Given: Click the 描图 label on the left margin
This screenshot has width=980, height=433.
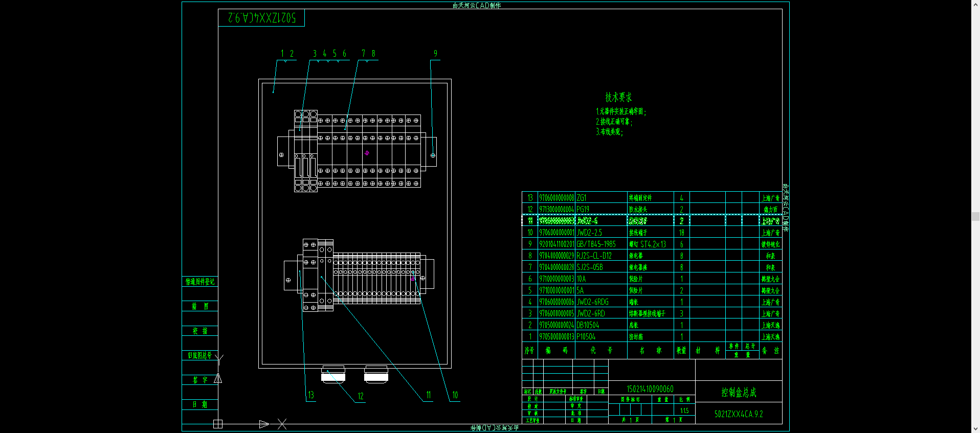Looking at the screenshot, I should (x=200, y=306).
